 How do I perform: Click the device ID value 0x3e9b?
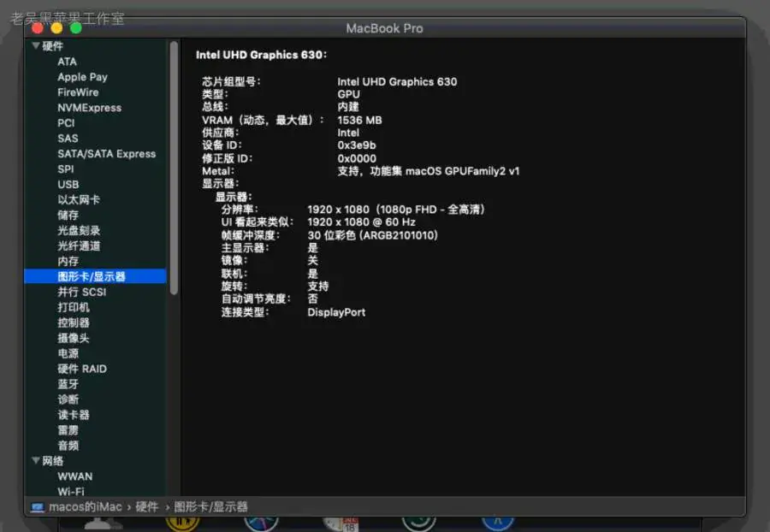tap(357, 145)
